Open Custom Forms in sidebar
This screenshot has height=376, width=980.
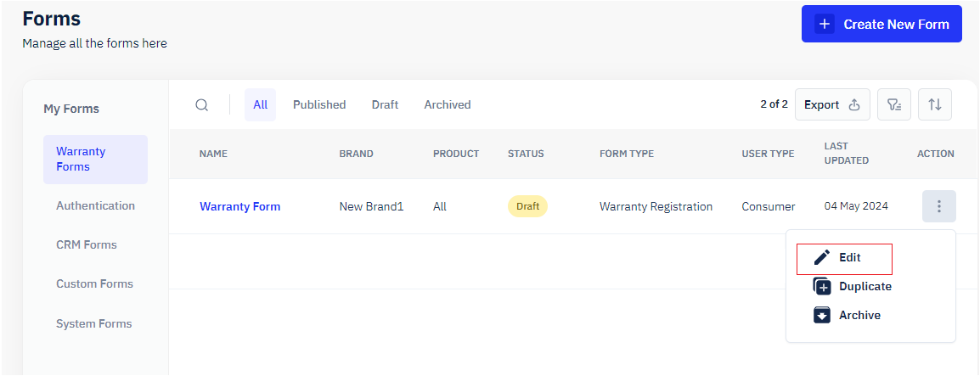[x=94, y=283]
